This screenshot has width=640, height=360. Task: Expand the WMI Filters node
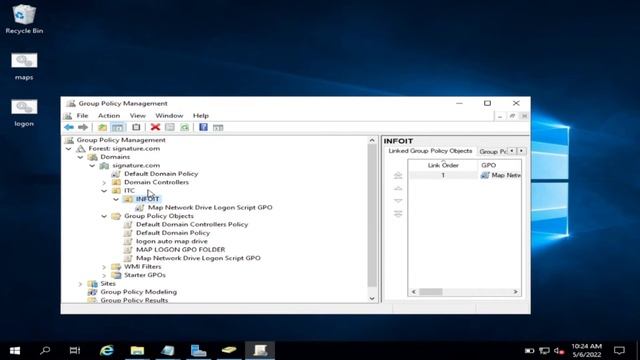pyautogui.click(x=104, y=267)
